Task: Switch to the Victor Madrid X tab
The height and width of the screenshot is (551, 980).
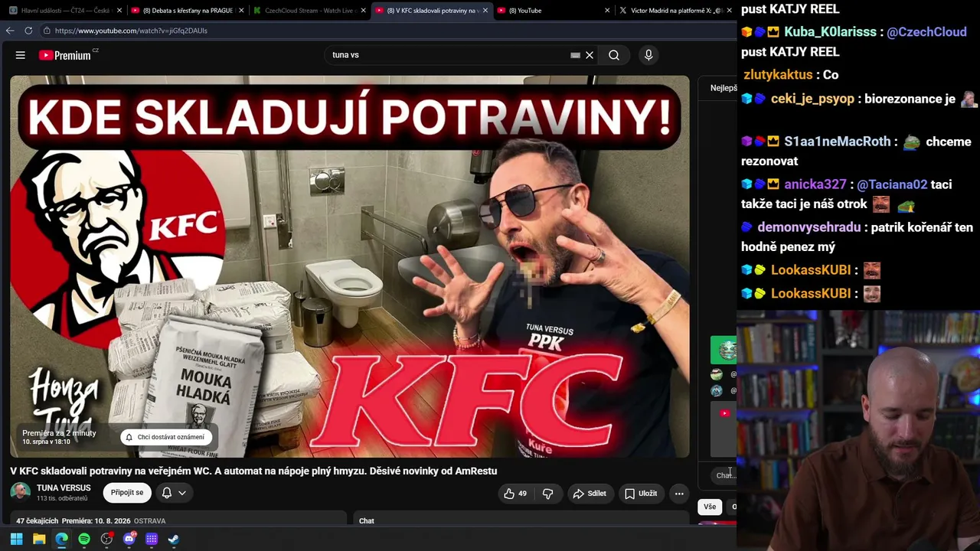Action: (675, 11)
